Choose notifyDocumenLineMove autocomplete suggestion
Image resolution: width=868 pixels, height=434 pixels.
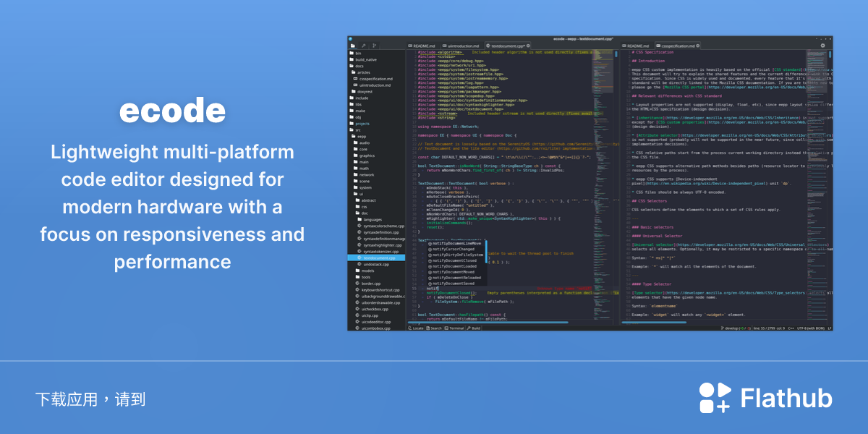pos(456,244)
